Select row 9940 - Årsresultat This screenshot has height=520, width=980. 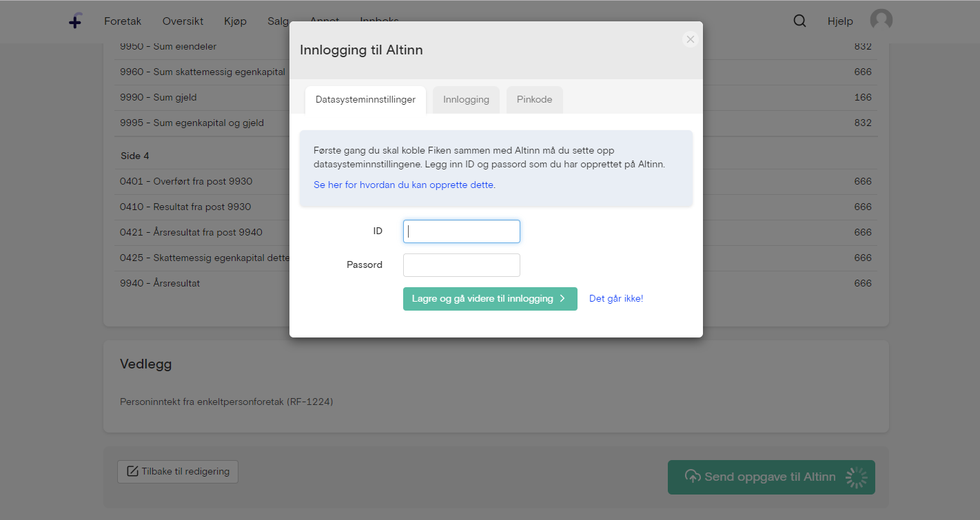[496, 284]
